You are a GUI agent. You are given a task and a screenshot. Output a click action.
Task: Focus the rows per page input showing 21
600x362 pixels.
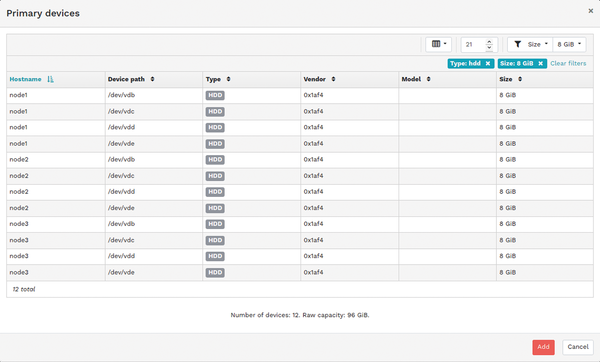click(x=474, y=44)
